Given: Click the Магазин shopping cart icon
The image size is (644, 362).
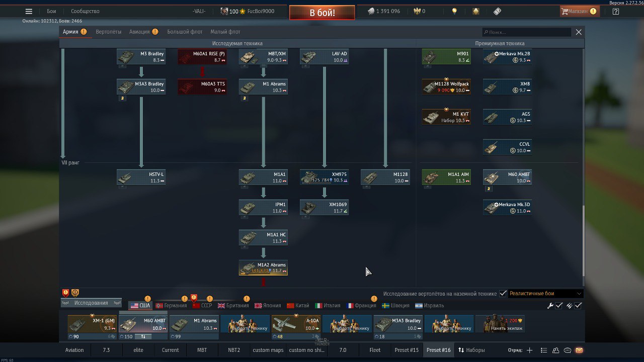Looking at the screenshot, I should point(565,11).
